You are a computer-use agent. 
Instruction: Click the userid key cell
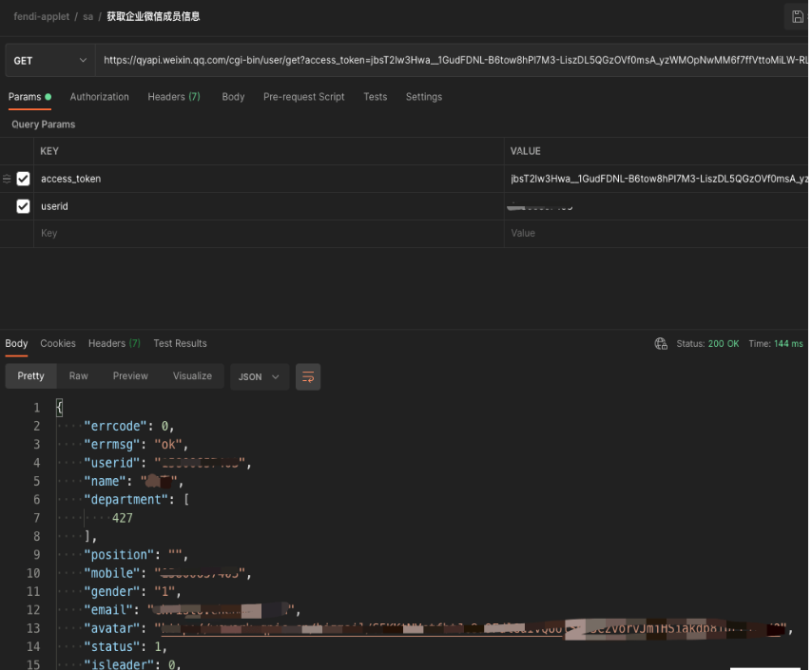tap(269, 206)
